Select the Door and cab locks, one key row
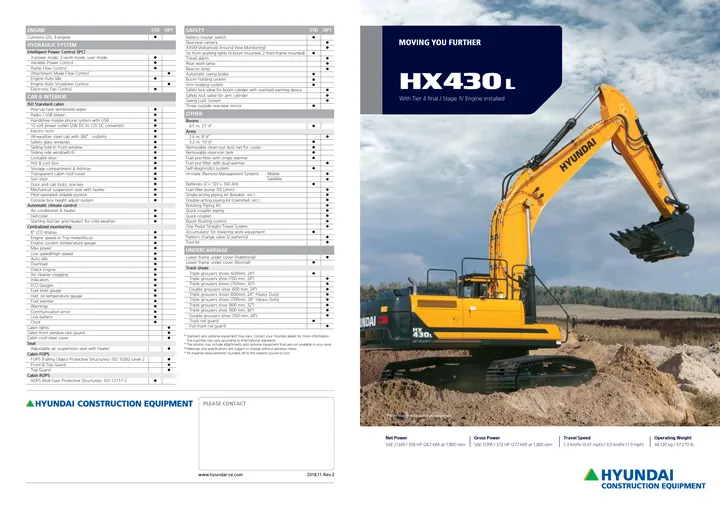Screen dimensions: 720x509 (x=101, y=184)
